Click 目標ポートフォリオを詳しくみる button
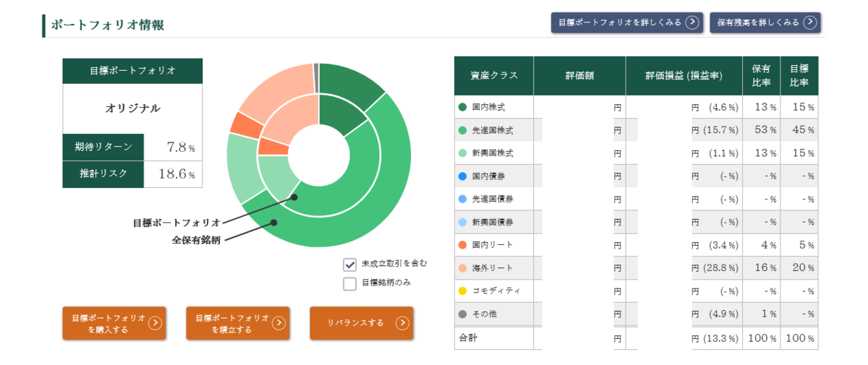 coord(627,22)
